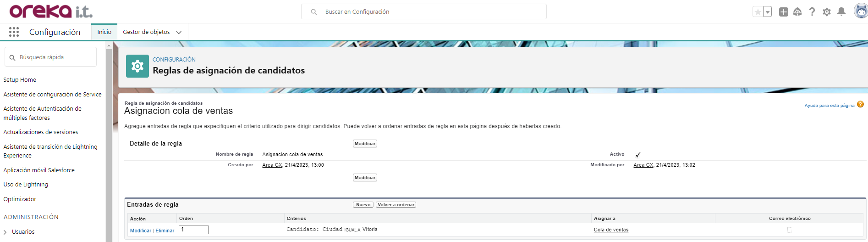868x242 pixels.
Task: Click the Nuevo button in Entradas de regla
Action: 363,205
